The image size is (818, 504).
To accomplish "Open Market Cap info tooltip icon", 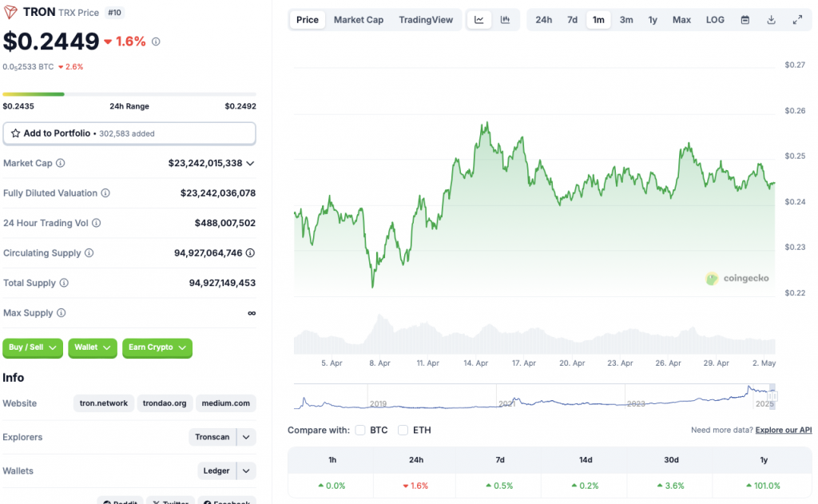I will tap(61, 163).
